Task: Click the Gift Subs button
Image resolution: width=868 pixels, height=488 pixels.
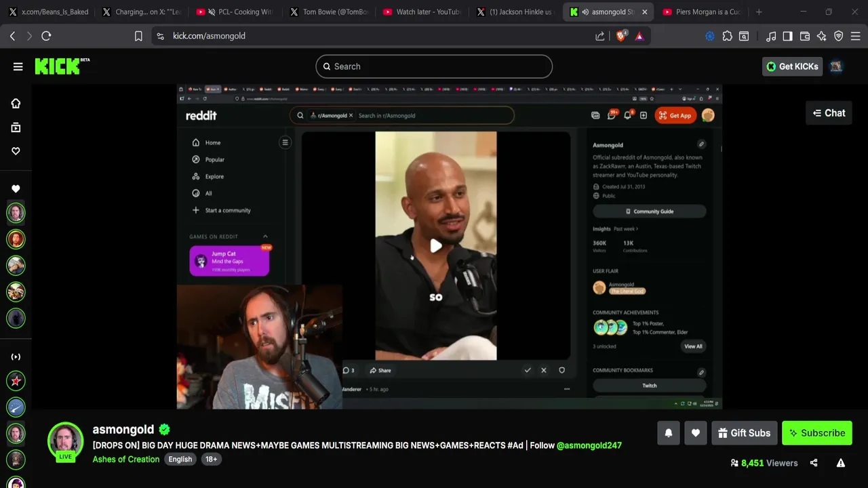Action: [x=744, y=433]
